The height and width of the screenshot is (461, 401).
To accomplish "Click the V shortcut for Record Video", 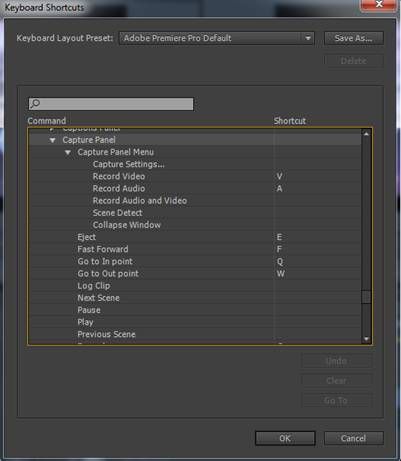I will pos(279,176).
